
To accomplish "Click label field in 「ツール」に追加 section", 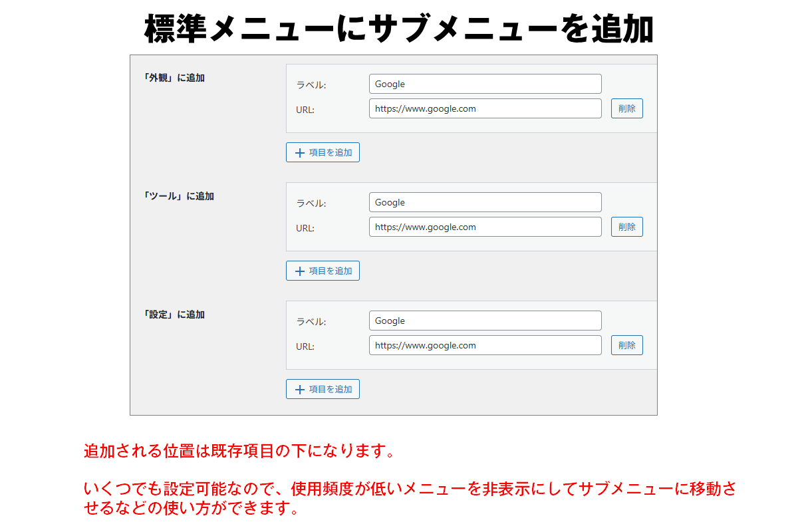I will coord(485,202).
